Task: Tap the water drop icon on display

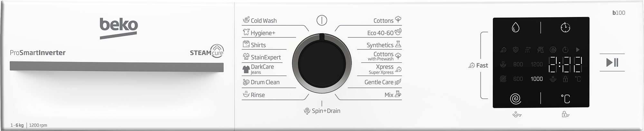Action: (x=516, y=27)
